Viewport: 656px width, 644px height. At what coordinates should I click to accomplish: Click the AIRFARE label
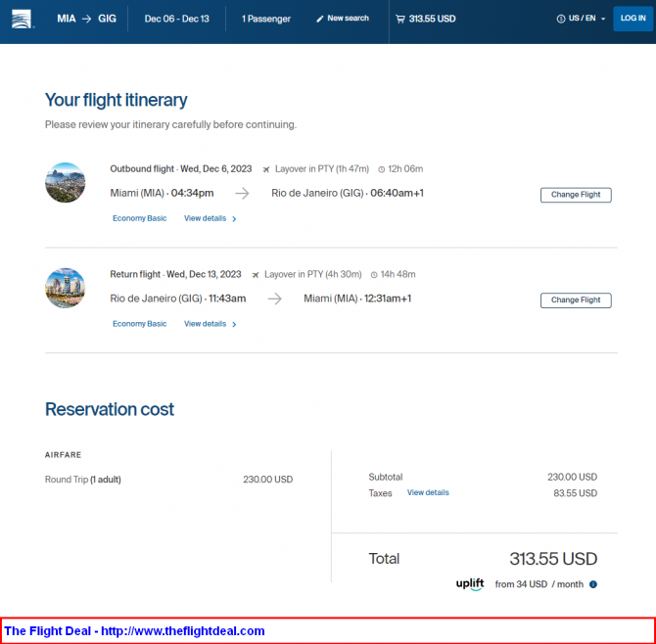pyautogui.click(x=63, y=455)
